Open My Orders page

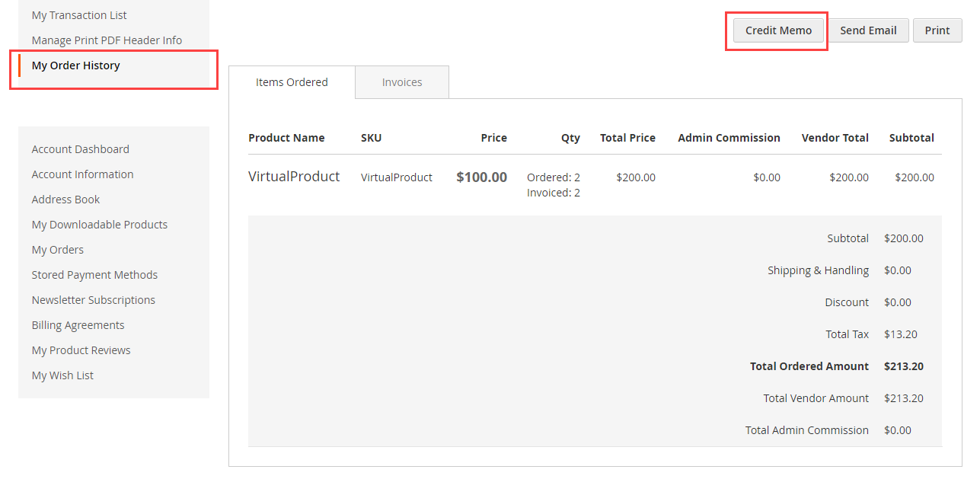click(57, 250)
